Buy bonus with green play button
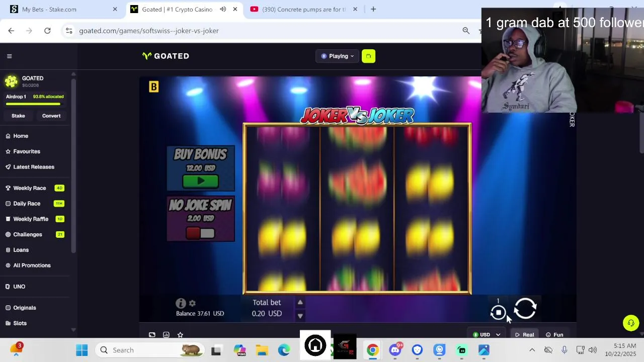Viewport: 644px width, 362px height. pyautogui.click(x=200, y=181)
